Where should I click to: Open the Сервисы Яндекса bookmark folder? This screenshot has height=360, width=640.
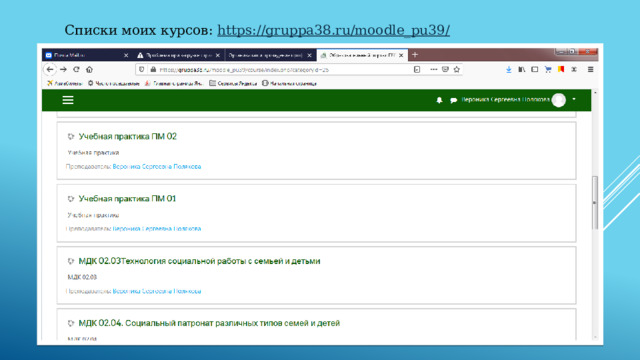(x=233, y=83)
